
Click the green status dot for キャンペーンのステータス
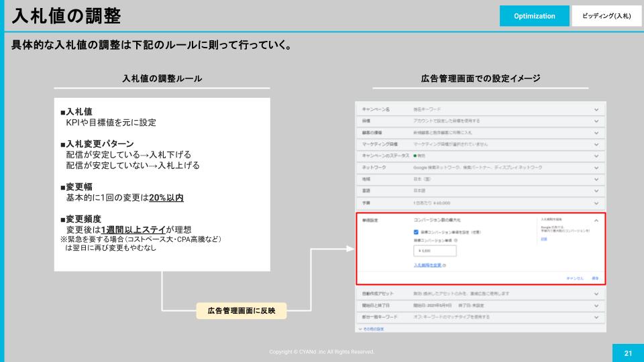[415, 156]
